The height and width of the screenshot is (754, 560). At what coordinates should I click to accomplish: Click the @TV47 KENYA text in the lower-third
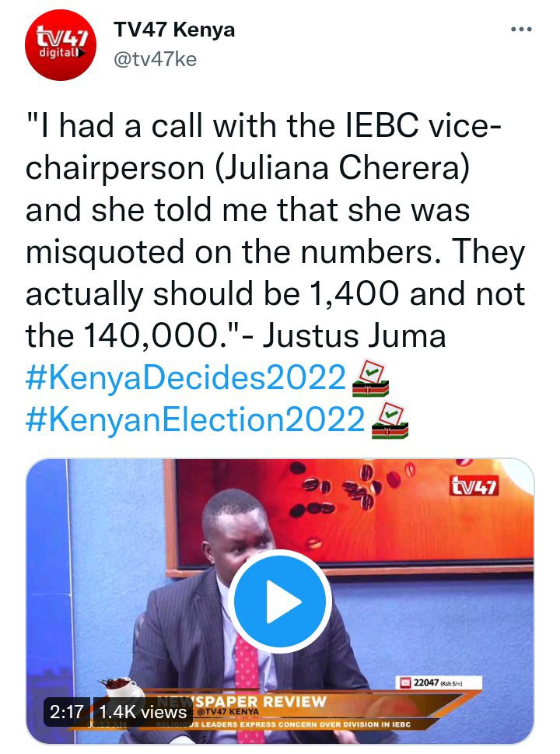coord(228,711)
